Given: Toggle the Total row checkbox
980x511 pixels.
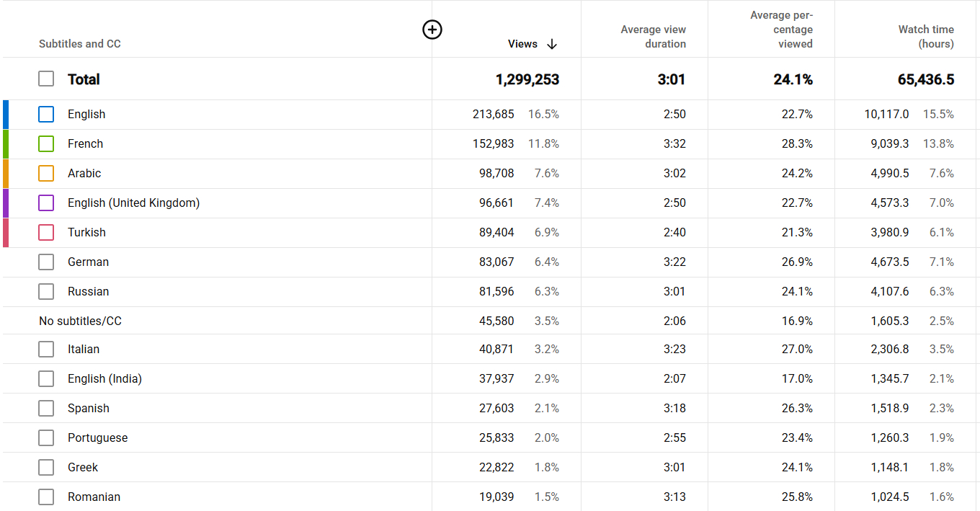Looking at the screenshot, I should click(46, 79).
